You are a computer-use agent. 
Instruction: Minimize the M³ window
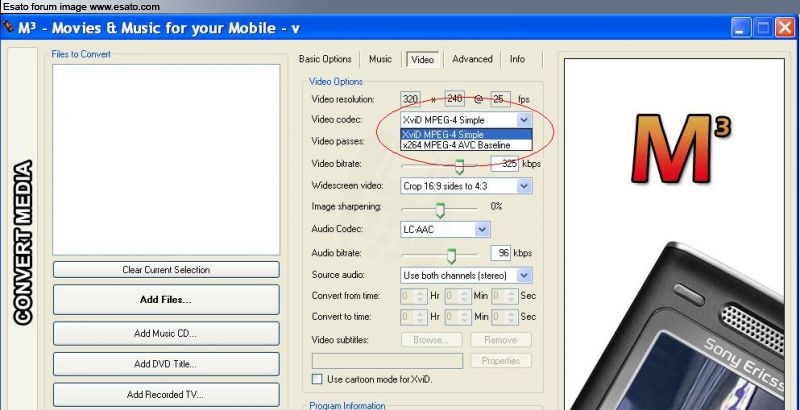click(x=740, y=28)
